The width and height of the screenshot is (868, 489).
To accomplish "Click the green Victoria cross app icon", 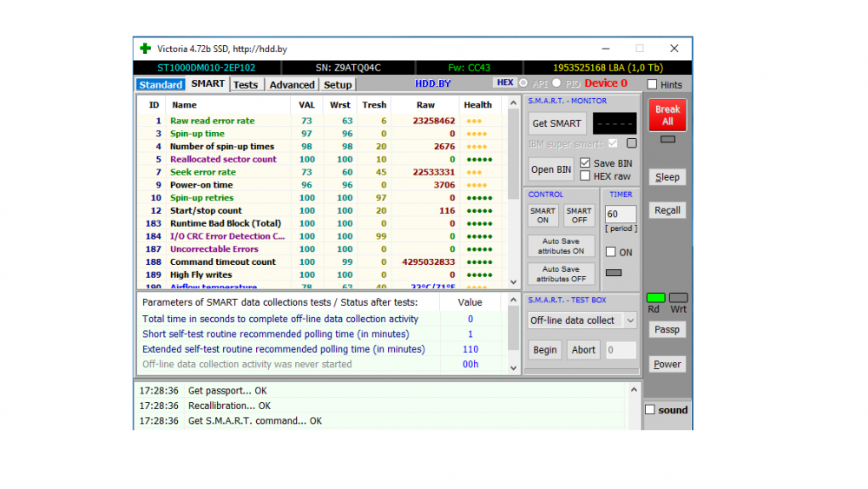I will click(145, 49).
